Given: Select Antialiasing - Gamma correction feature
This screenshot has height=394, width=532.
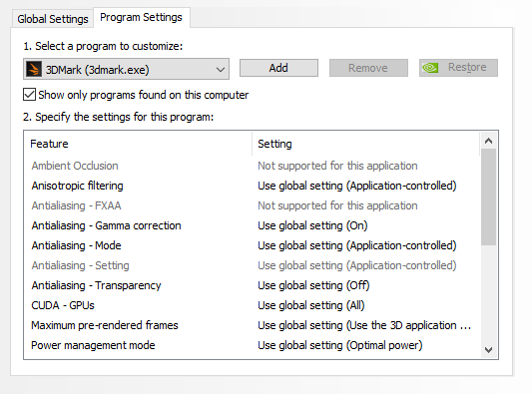Looking at the screenshot, I should tap(106, 225).
